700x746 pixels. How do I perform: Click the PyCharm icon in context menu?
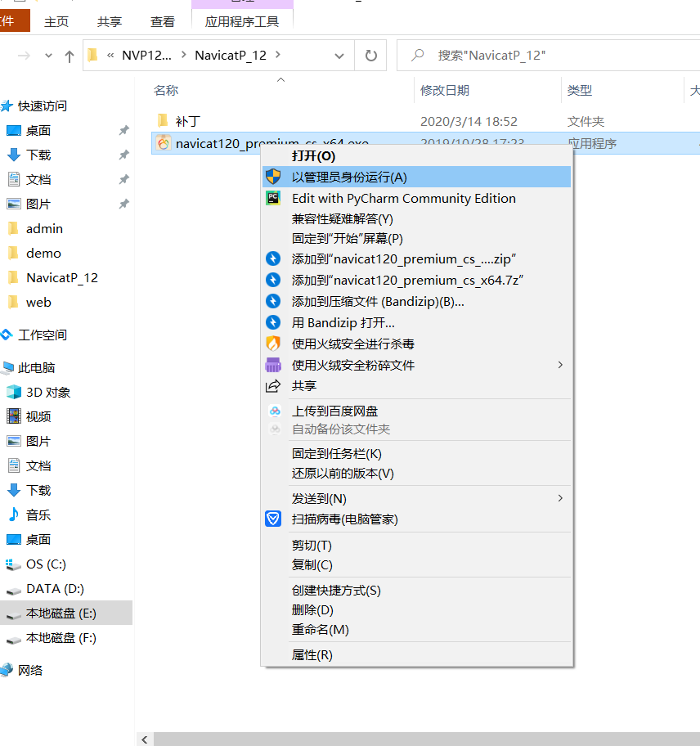tap(273, 198)
